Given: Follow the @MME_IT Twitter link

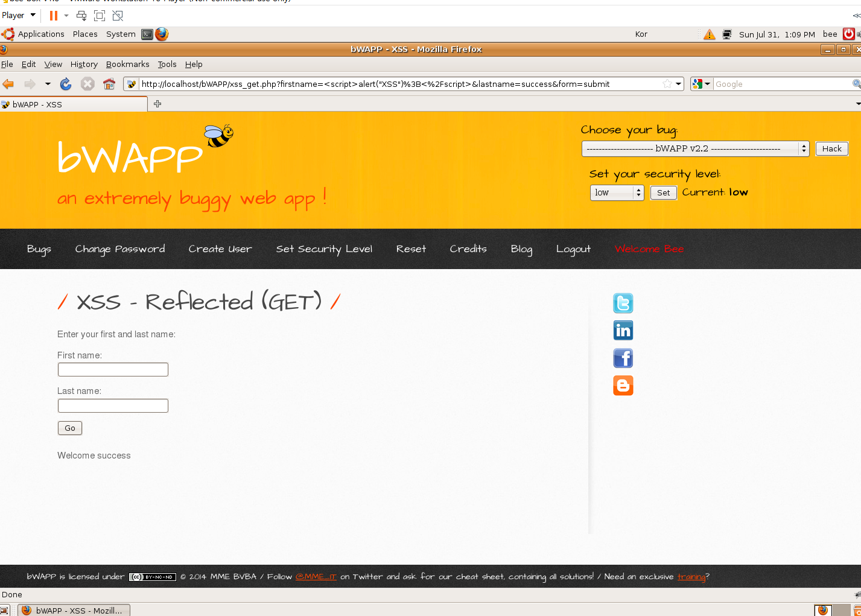Looking at the screenshot, I should point(316,577).
